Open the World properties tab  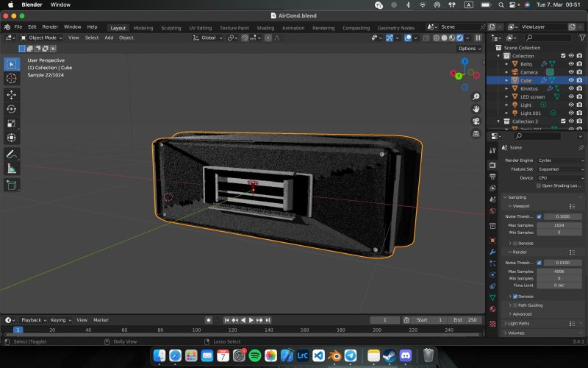[492, 211]
